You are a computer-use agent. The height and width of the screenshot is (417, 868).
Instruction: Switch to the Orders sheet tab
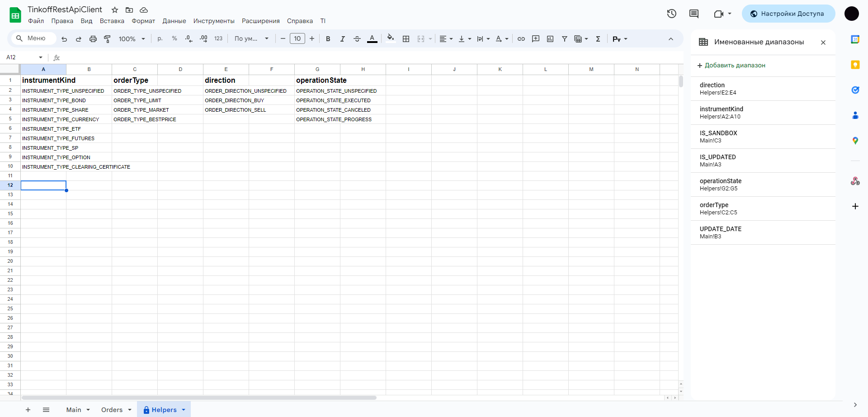[x=112, y=410]
